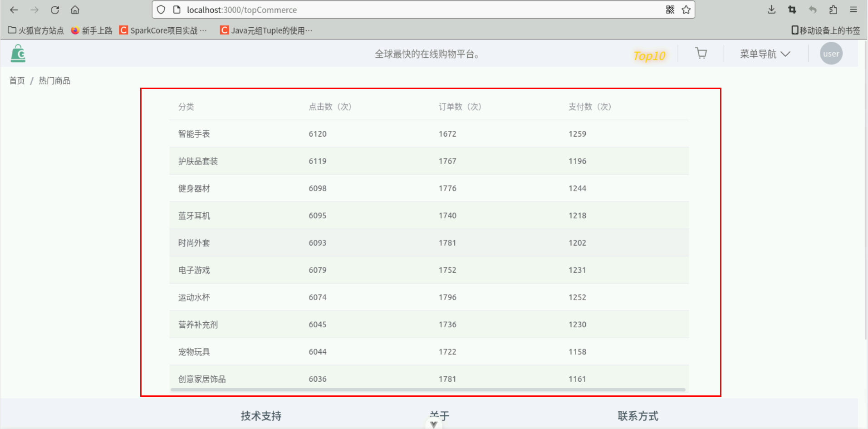Click the browser back arrow
The image size is (868, 429).
pos(14,10)
